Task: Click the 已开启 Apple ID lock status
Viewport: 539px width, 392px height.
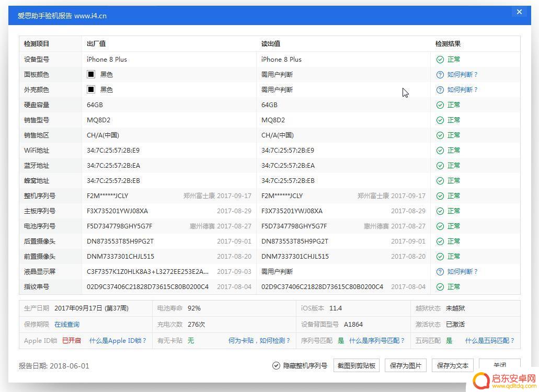Action: pyautogui.click(x=71, y=340)
